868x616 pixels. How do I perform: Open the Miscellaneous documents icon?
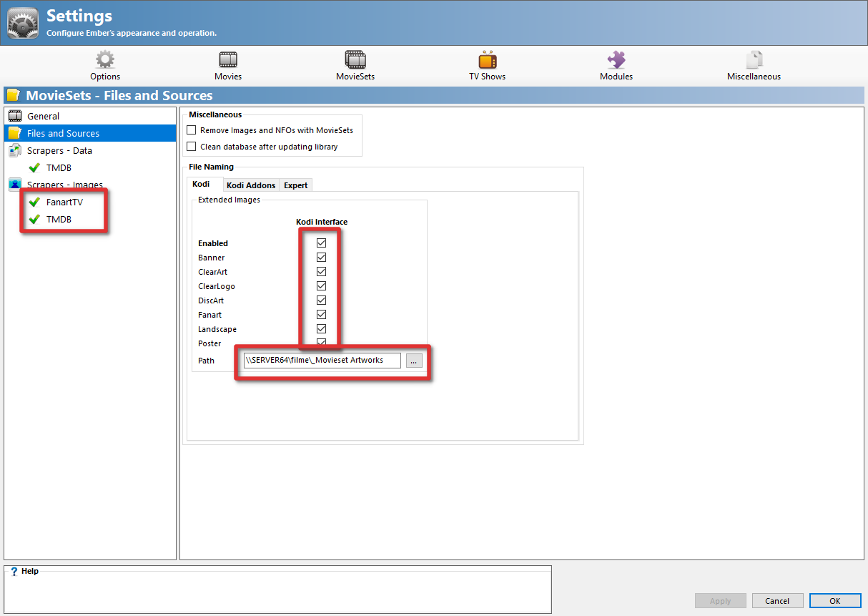point(754,60)
